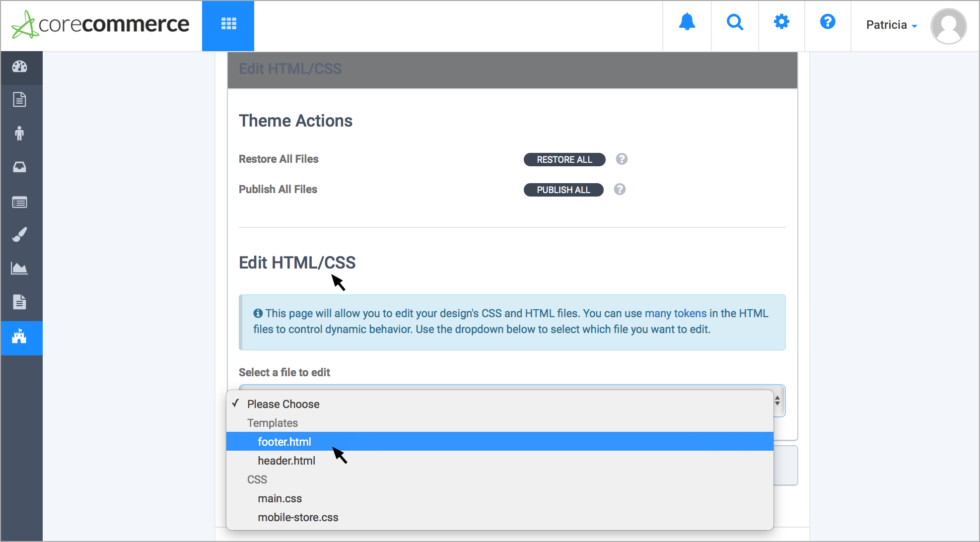The width and height of the screenshot is (980, 542).
Task: Open the solid file page sidebar icon
Action: point(20,302)
